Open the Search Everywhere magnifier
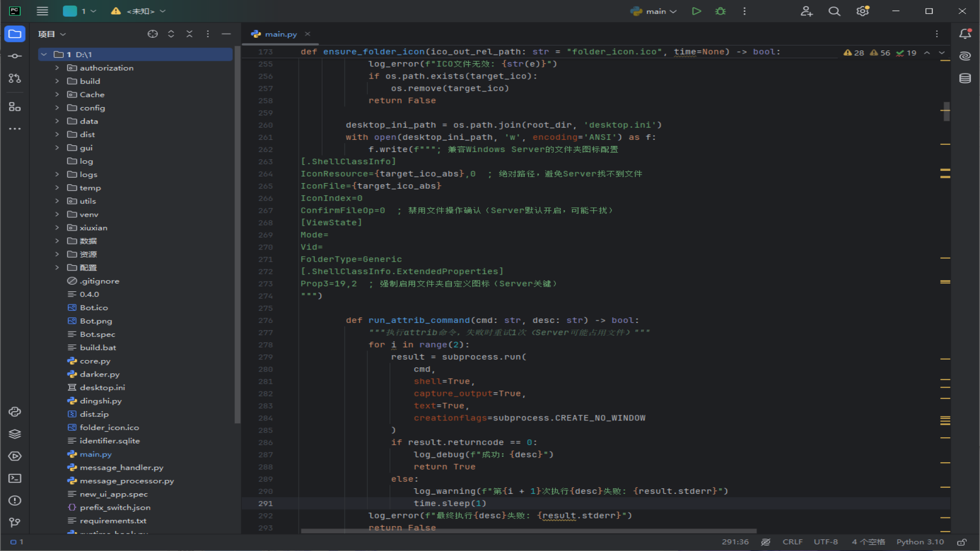This screenshot has width=980, height=551. pyautogui.click(x=834, y=11)
